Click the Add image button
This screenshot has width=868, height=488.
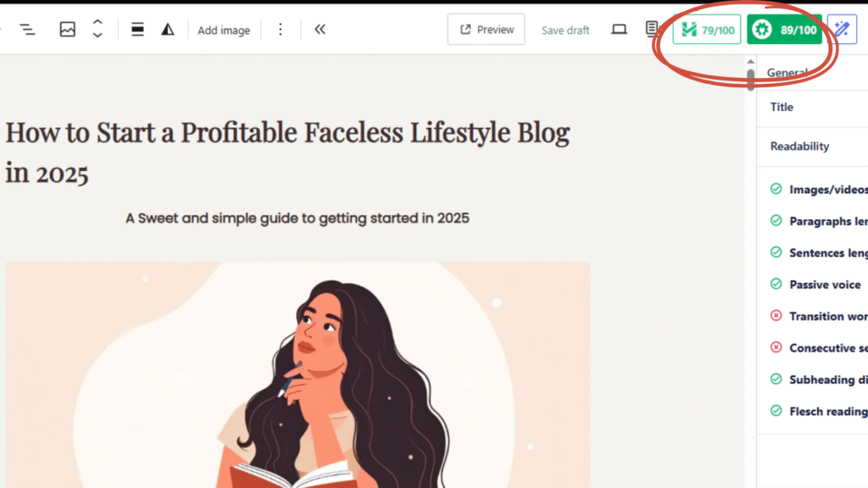(224, 30)
